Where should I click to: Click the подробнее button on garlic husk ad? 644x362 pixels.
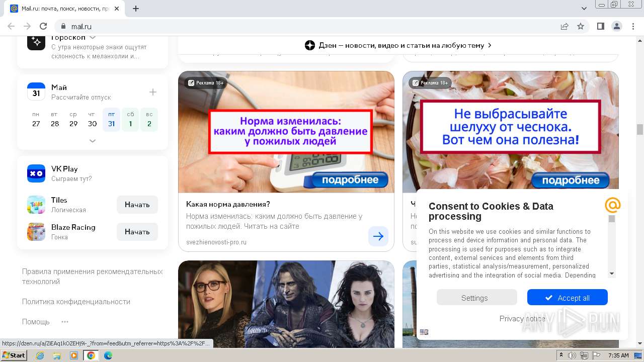[x=571, y=180]
